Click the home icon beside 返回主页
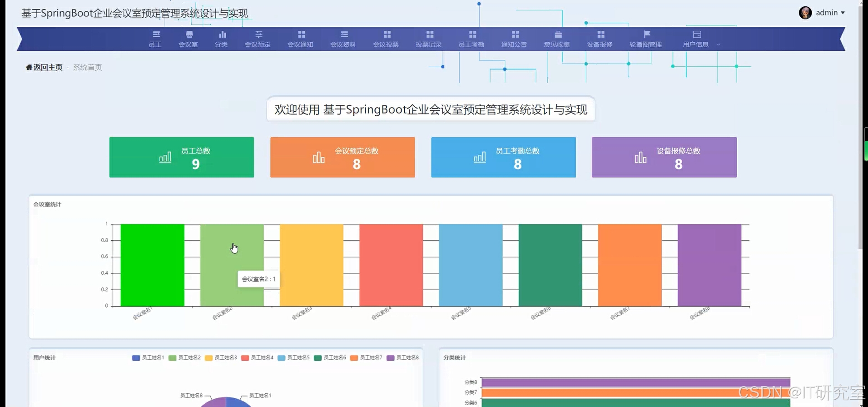Viewport: 868px width, 407px height. tap(29, 67)
